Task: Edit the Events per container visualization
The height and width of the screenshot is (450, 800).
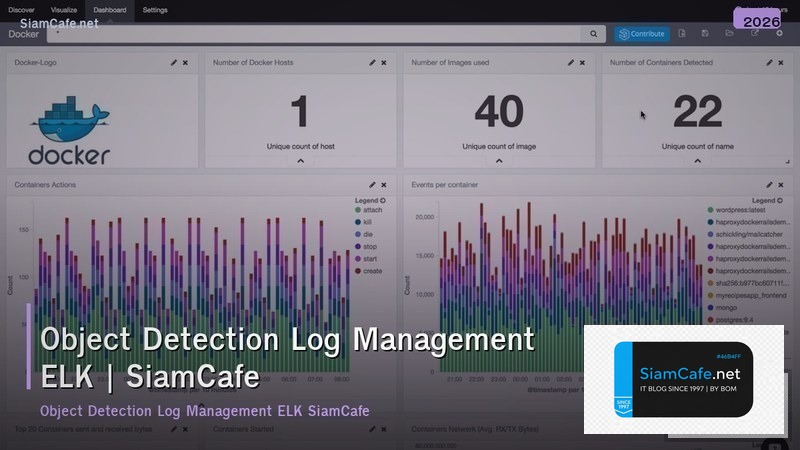Action: coord(769,185)
